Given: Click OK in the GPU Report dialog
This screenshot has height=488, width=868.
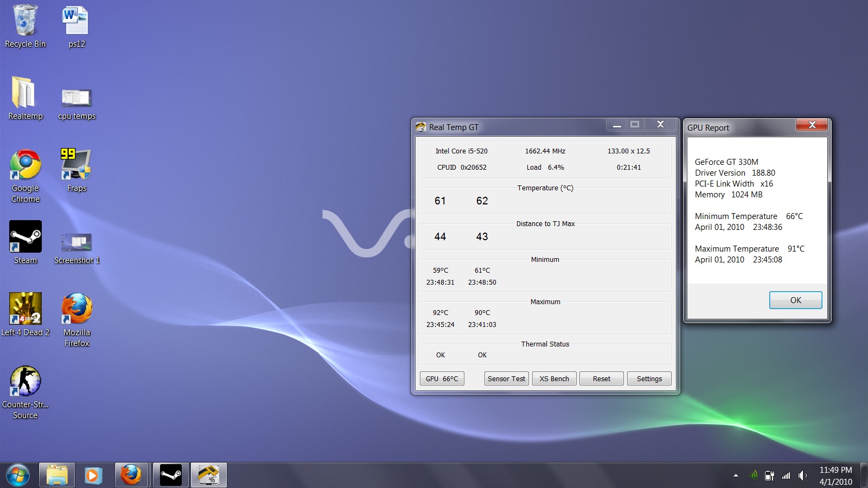Looking at the screenshot, I should coord(795,300).
